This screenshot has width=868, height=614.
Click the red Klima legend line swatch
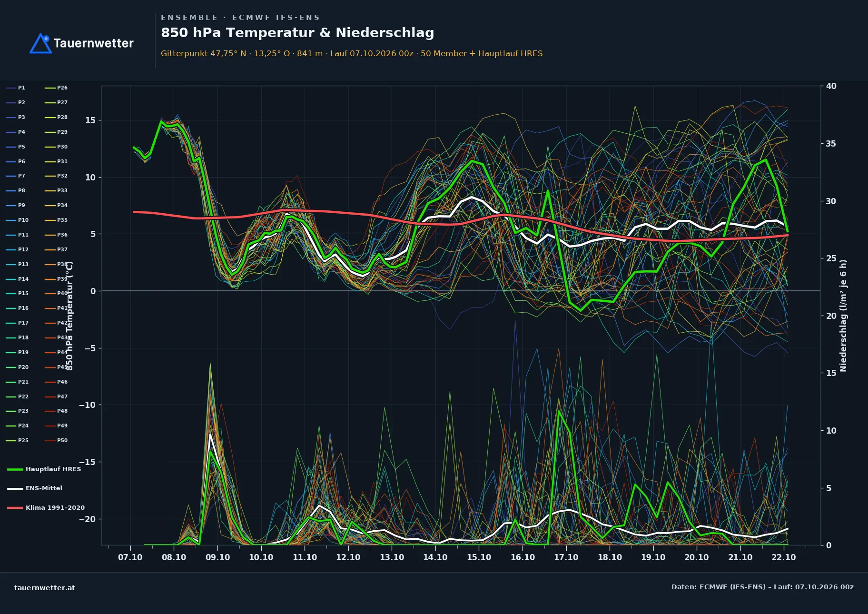point(15,508)
